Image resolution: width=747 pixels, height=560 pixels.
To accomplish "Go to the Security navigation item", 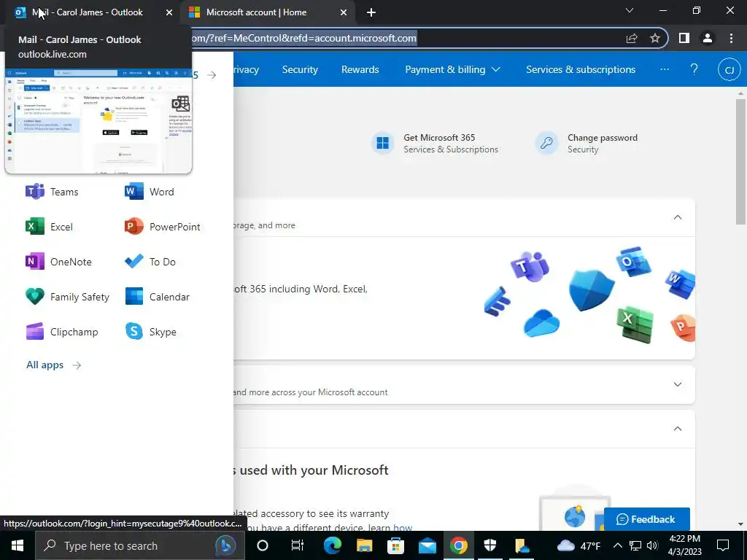I will [x=300, y=69].
